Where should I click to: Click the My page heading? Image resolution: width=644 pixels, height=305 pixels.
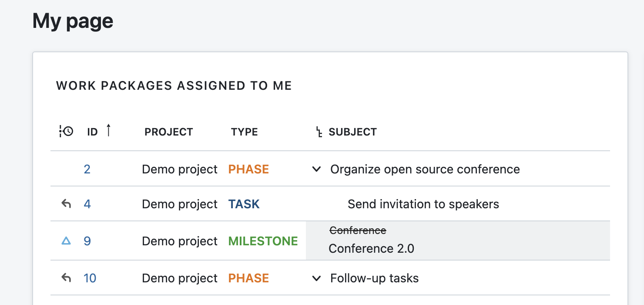click(x=72, y=20)
